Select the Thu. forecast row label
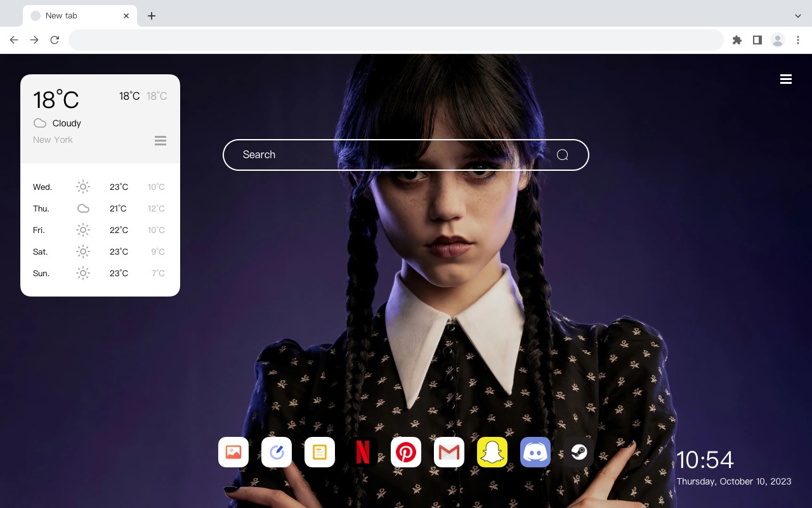 (x=41, y=208)
